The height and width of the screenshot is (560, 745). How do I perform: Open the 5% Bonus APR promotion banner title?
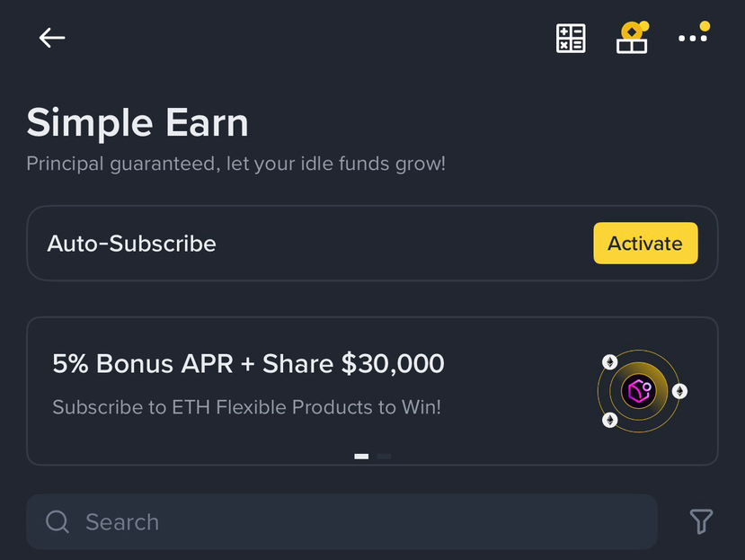coord(248,363)
